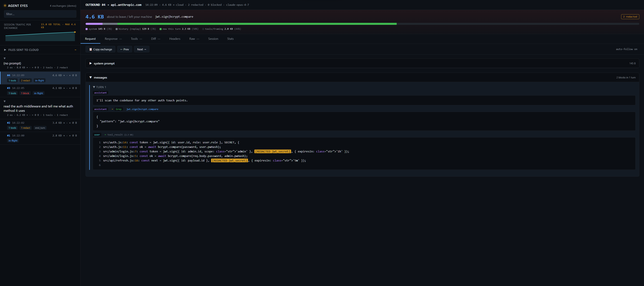Click the 1 redact tag on exchange #2
The width and height of the screenshot is (644, 286).
click(x=26, y=128)
